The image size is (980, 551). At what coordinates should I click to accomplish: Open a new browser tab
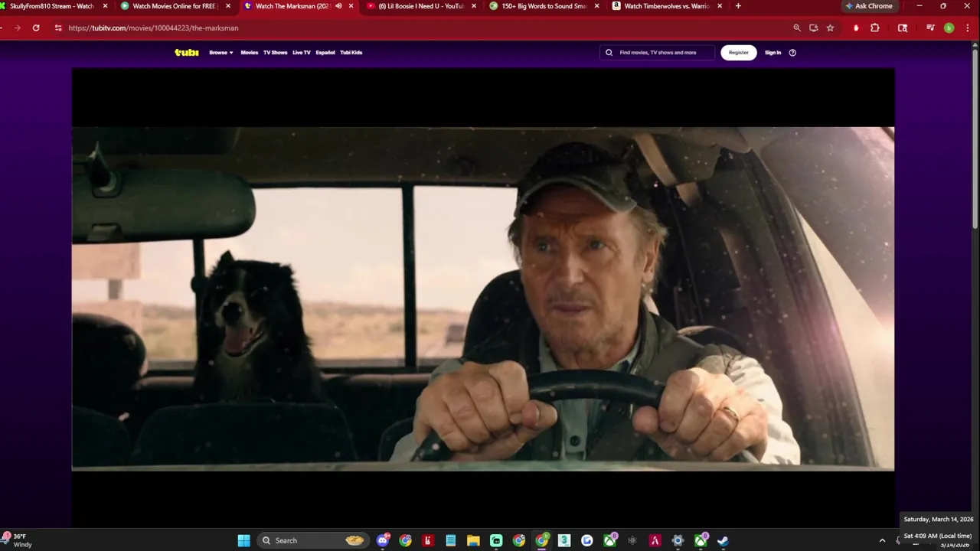point(738,6)
